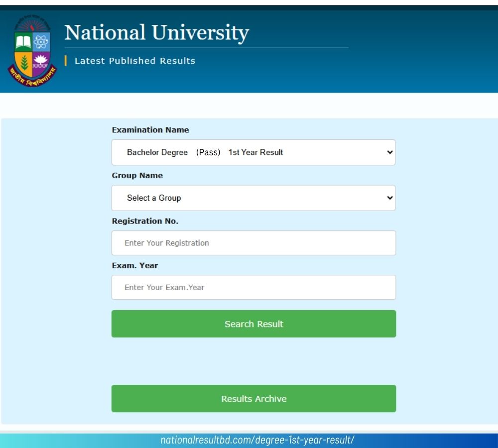Screen dimensions: 498x448
Task: Focus the Registration No. input field
Action: point(254,243)
